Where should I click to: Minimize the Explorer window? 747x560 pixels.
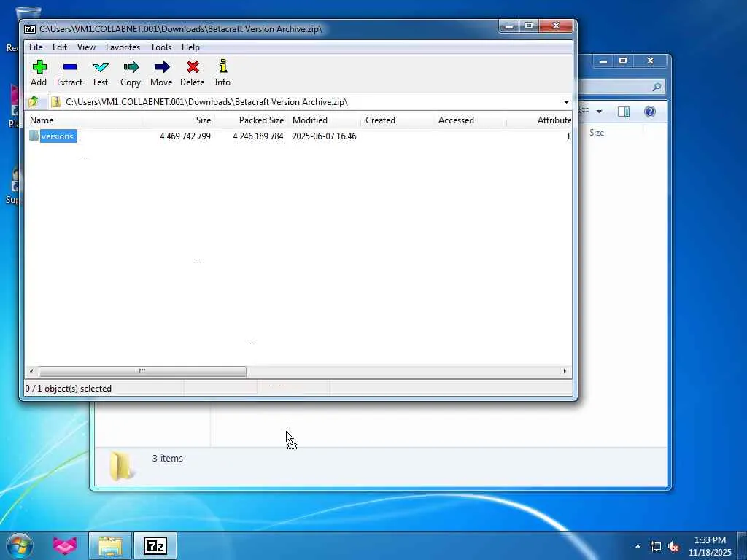point(603,61)
